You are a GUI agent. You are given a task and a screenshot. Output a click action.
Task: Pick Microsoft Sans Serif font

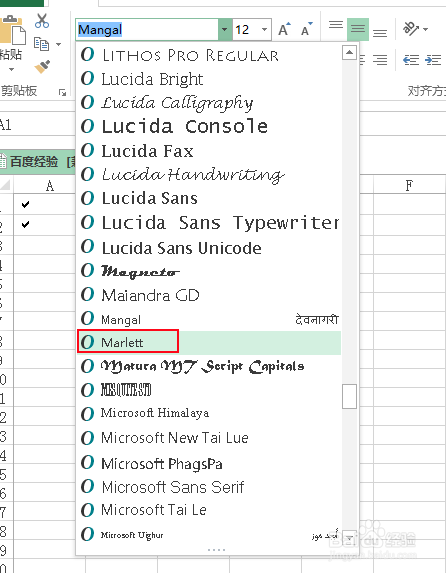coord(209,487)
